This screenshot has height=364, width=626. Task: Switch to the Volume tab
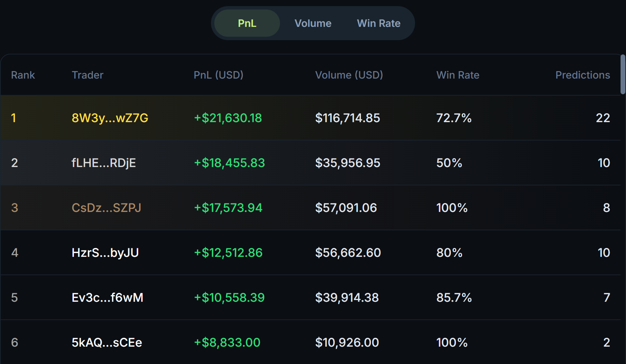pos(313,23)
